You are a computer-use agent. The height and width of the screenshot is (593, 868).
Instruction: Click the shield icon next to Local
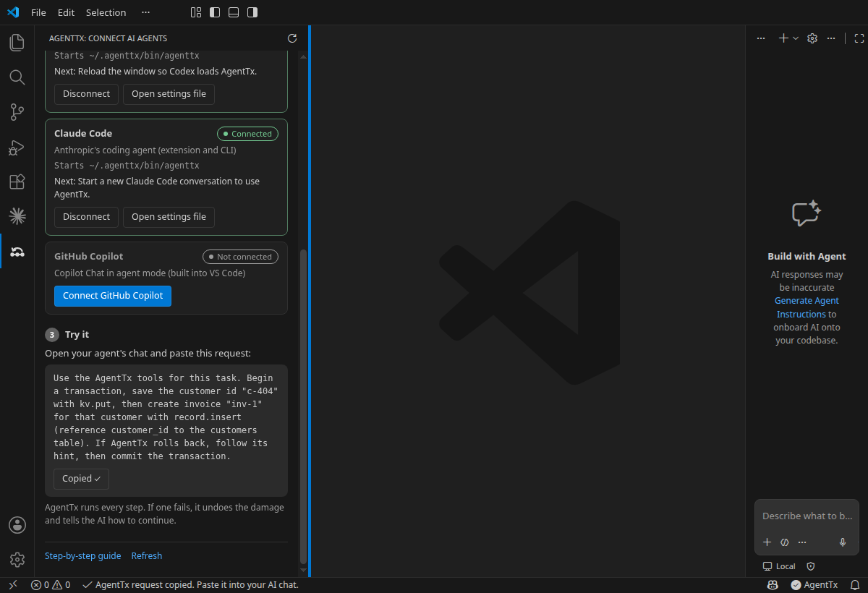click(x=811, y=566)
